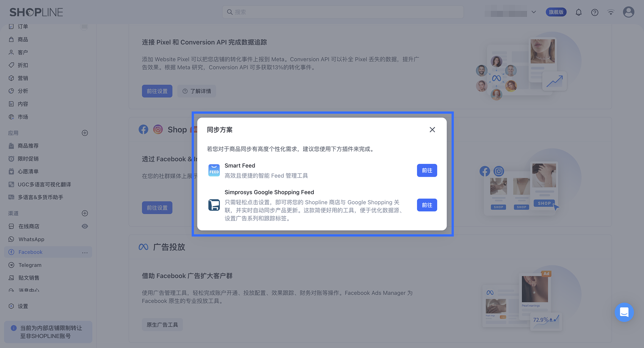Click the 连接 Pixel 和 Conversion API heading

(x=205, y=42)
